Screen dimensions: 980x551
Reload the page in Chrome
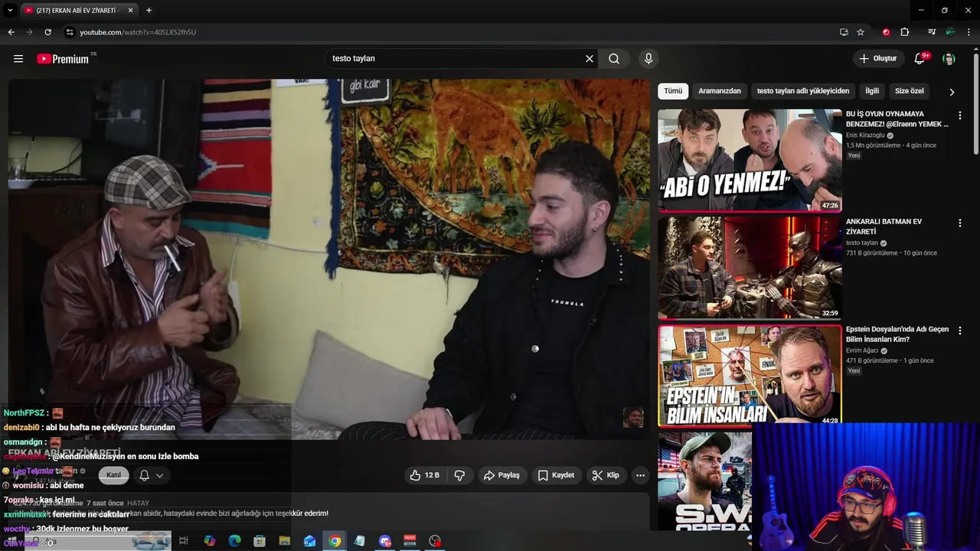click(x=47, y=32)
